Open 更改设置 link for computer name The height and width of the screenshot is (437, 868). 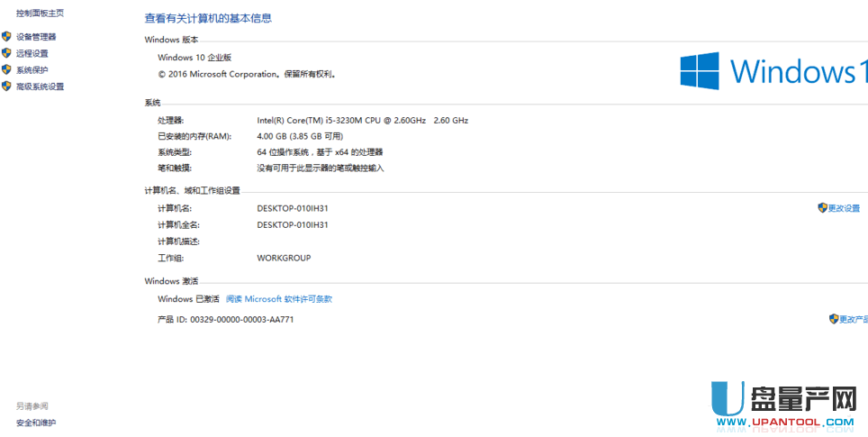point(845,209)
